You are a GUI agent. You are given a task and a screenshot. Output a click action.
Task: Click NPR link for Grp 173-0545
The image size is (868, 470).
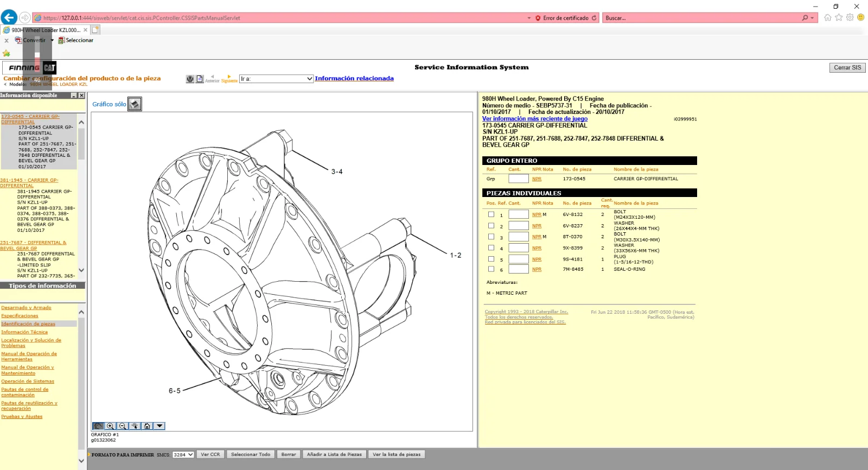coord(537,179)
